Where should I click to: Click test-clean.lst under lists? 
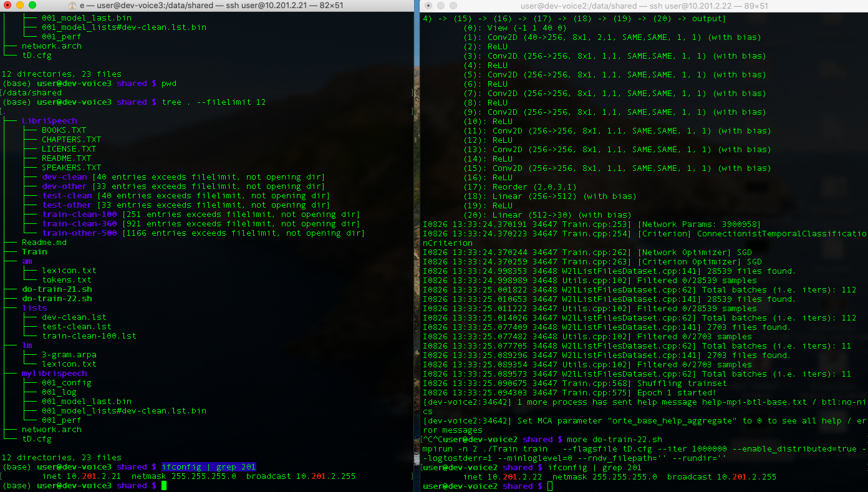pyautogui.click(x=77, y=327)
